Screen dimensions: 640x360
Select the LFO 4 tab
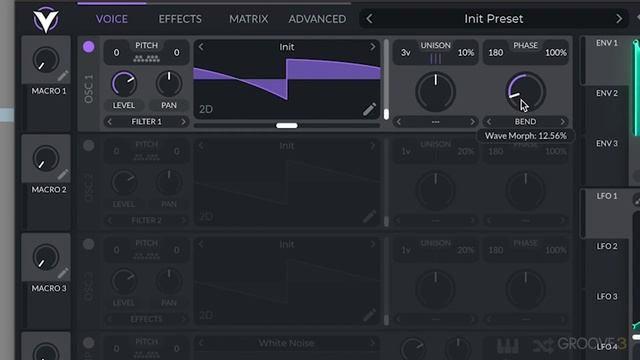(x=607, y=347)
